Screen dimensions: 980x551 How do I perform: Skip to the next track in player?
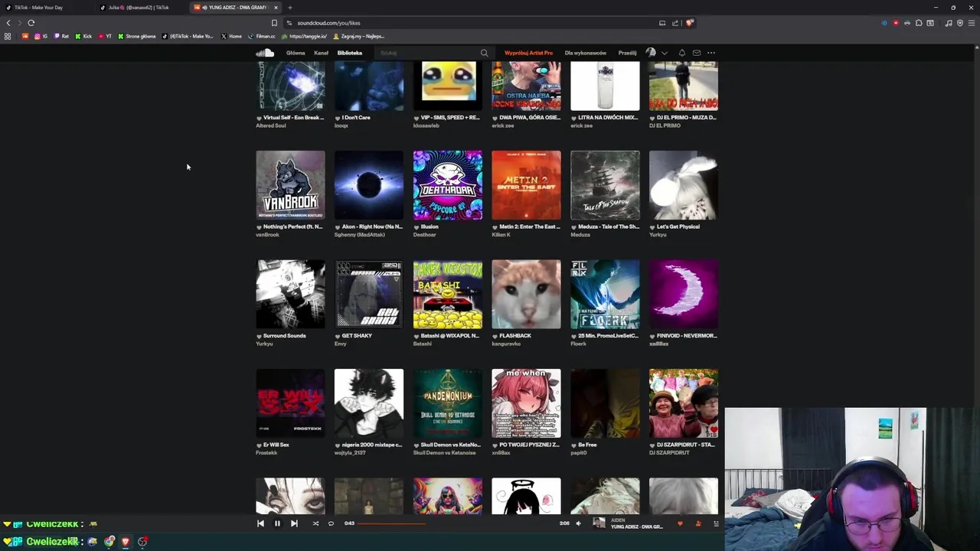[x=294, y=523]
